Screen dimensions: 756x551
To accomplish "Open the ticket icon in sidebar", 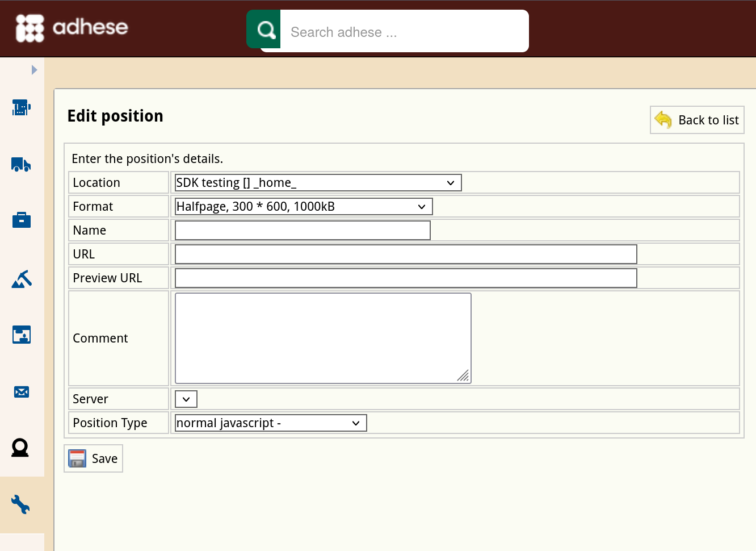I will pos(21,107).
